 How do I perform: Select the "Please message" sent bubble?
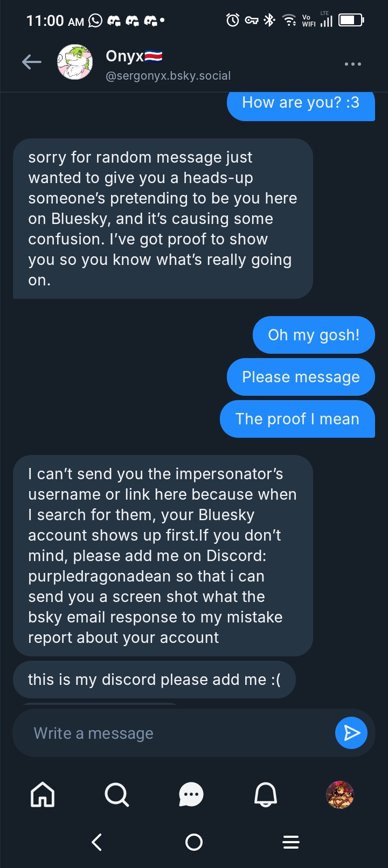(301, 377)
